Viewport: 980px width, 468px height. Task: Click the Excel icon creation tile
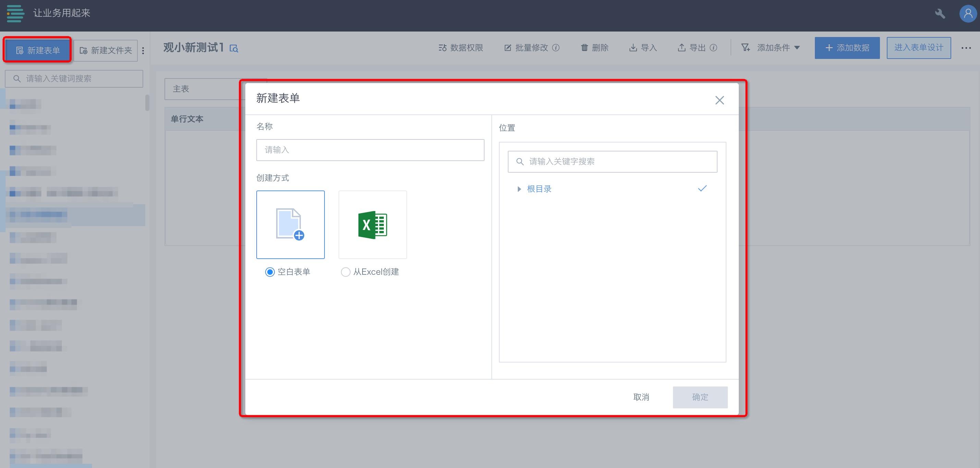click(x=372, y=224)
